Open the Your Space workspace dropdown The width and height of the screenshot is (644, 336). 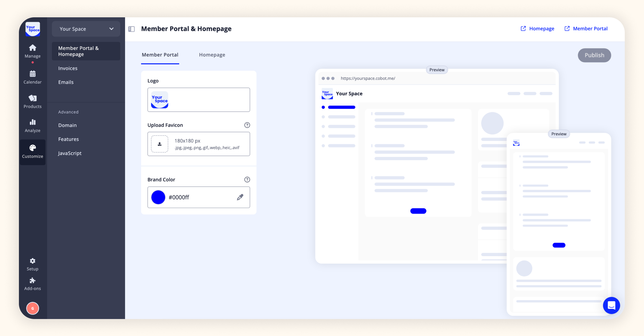point(86,29)
